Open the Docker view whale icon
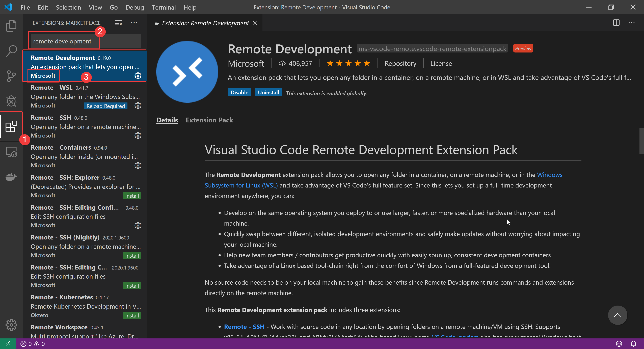Image resolution: width=644 pixels, height=349 pixels. pos(11,177)
